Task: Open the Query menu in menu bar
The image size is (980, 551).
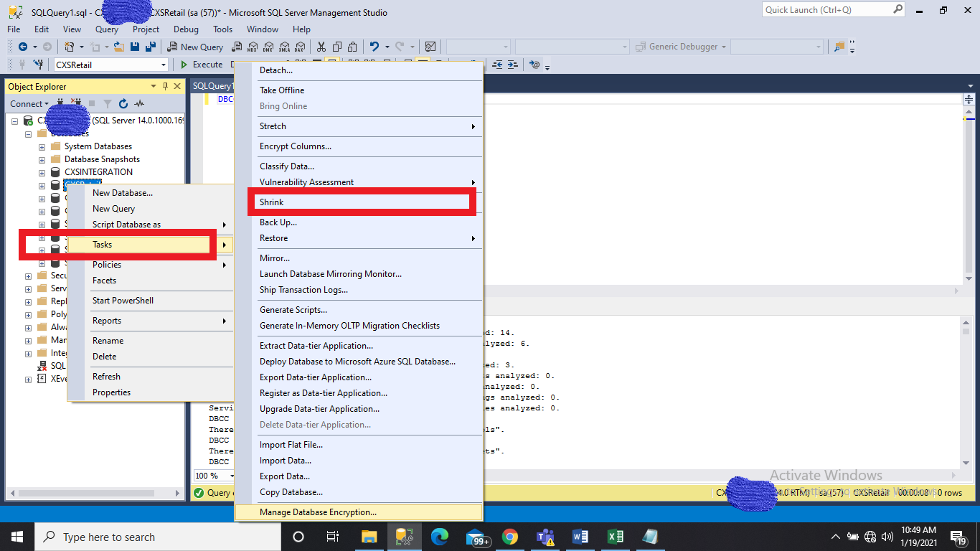Action: click(107, 29)
